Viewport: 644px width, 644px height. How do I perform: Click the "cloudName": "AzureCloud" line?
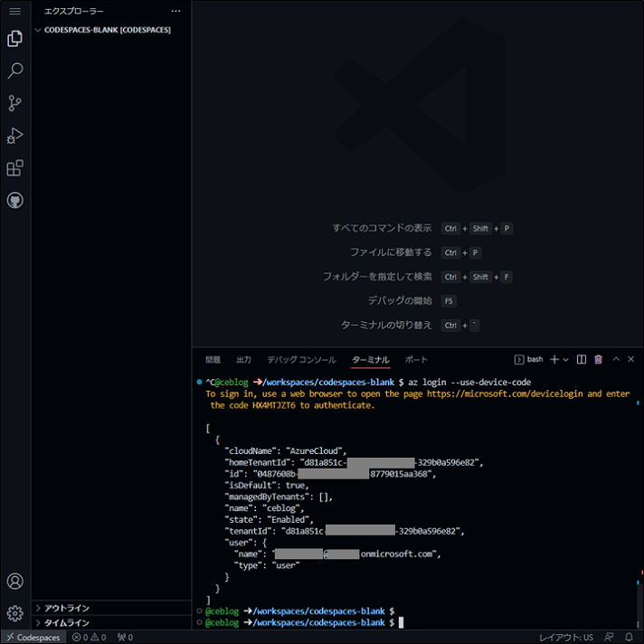pyautogui.click(x=286, y=451)
